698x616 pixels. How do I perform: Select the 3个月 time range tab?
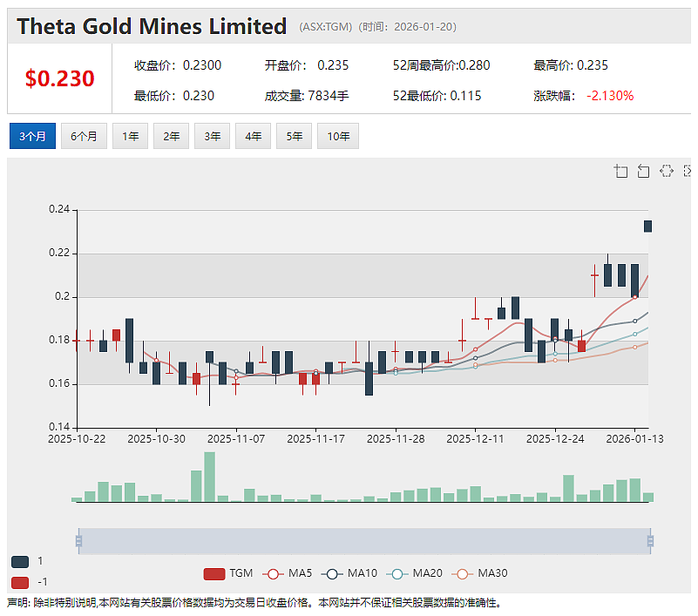click(32, 136)
